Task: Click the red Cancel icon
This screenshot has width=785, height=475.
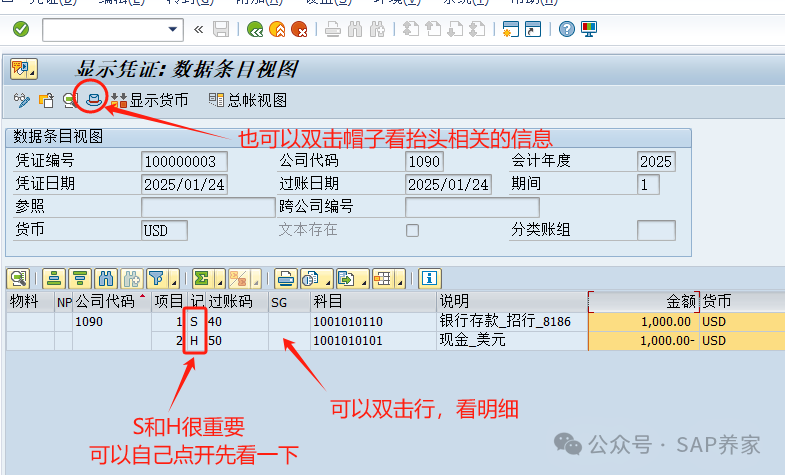Action: 299,30
